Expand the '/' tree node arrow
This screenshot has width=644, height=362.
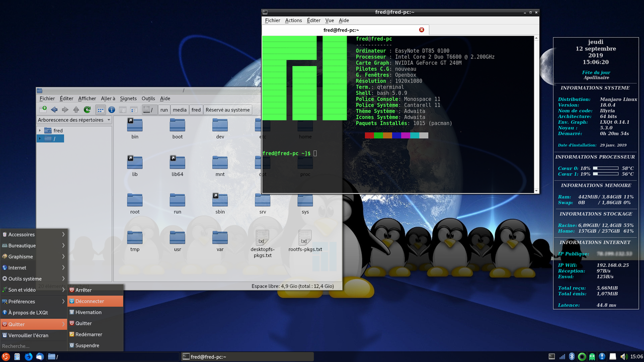tap(40, 138)
